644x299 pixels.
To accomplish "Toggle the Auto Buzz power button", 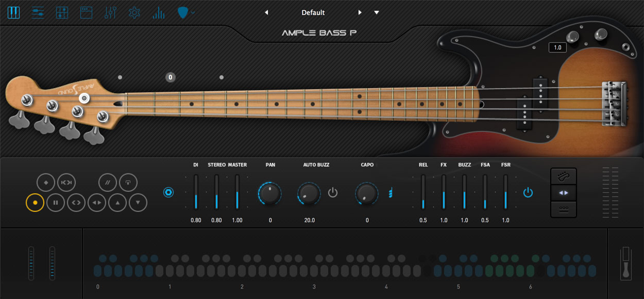I will click(333, 193).
